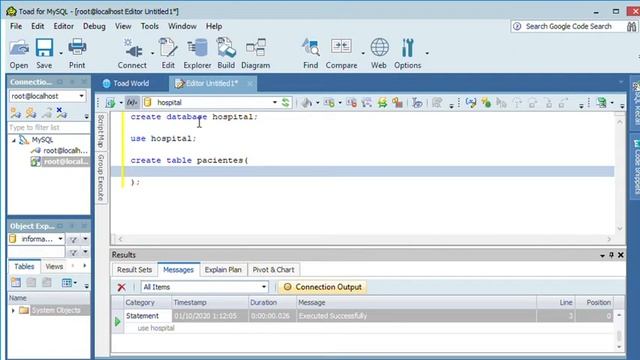Open the database Explorer tool
640x360 pixels.
pos(197,48)
